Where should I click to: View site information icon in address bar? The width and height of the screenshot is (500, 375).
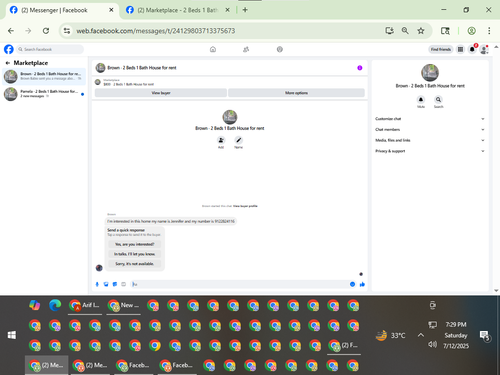pos(67,31)
